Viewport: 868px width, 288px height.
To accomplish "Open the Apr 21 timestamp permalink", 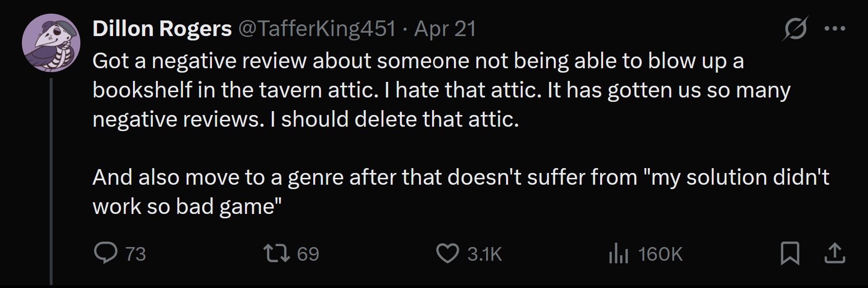I will coord(445,29).
